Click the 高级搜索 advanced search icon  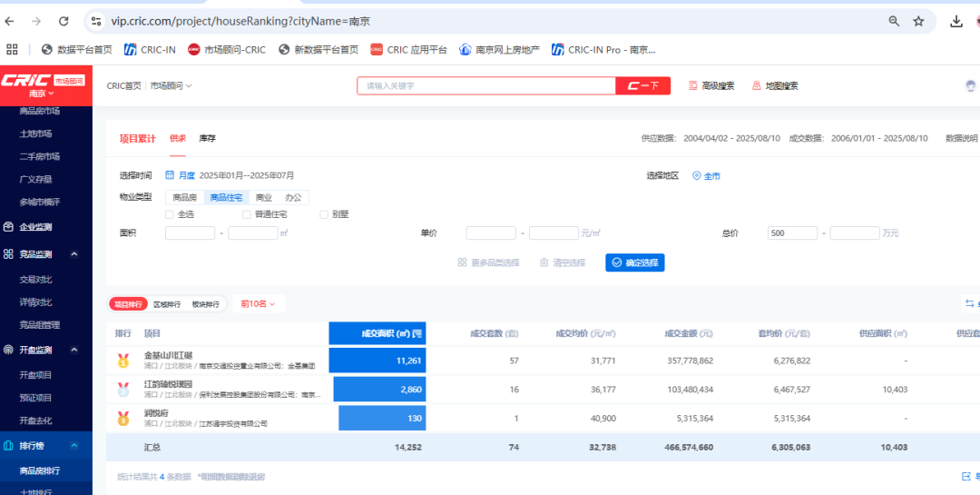693,86
